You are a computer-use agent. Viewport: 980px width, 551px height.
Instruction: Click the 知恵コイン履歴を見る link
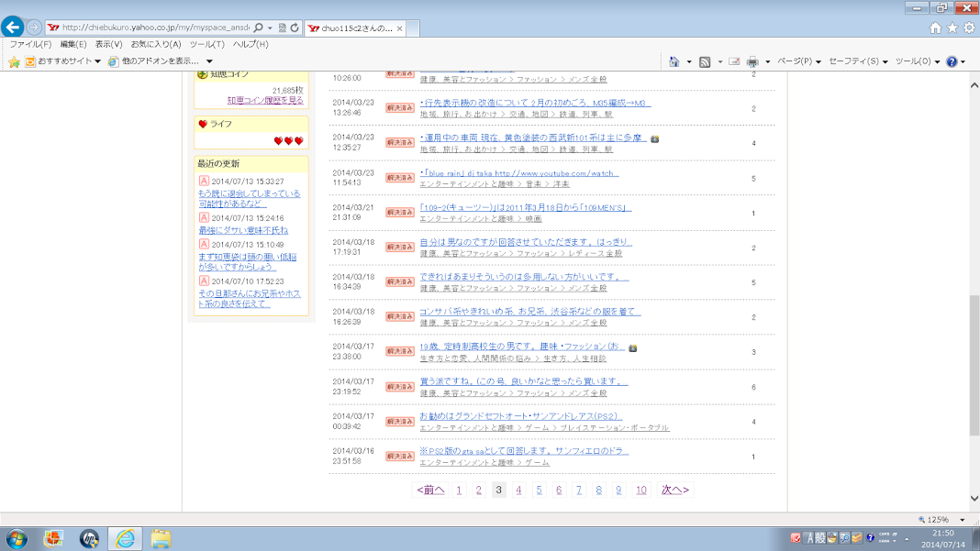265,100
